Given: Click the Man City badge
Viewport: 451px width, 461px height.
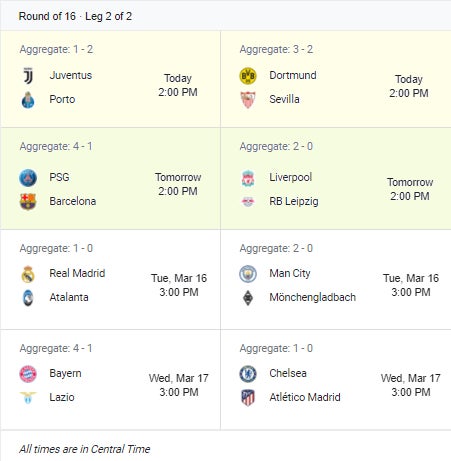Looking at the screenshot, I should [x=248, y=274].
